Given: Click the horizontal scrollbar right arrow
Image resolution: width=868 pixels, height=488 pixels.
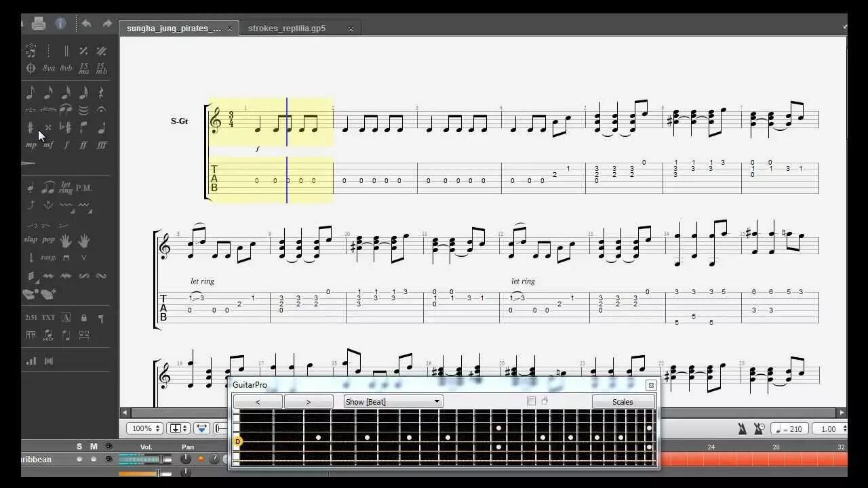Looking at the screenshot, I should [x=842, y=412].
